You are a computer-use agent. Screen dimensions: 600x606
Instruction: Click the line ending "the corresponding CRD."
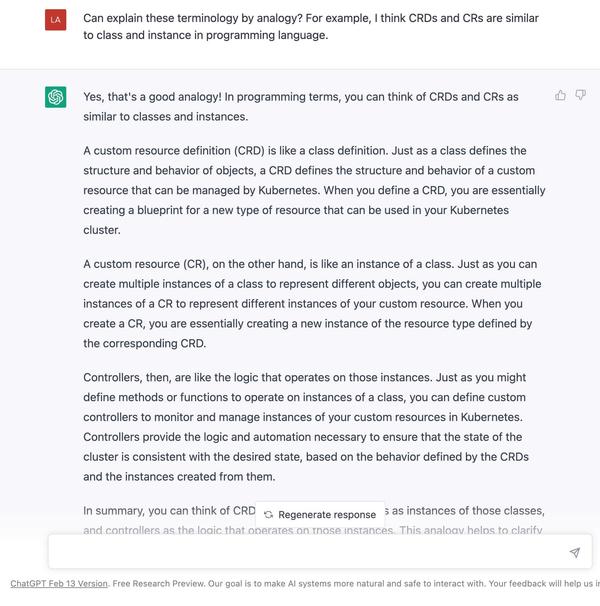click(x=145, y=343)
